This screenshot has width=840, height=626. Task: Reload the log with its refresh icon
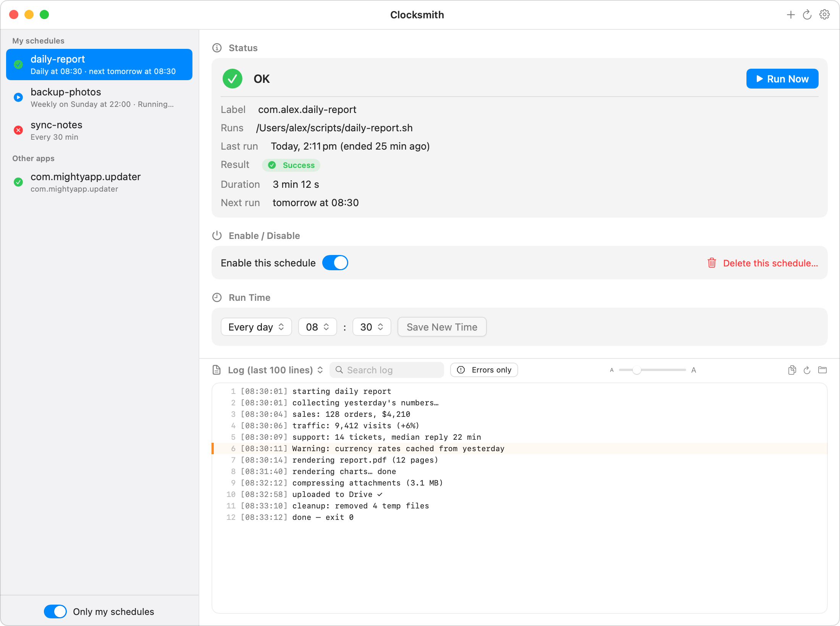click(807, 370)
